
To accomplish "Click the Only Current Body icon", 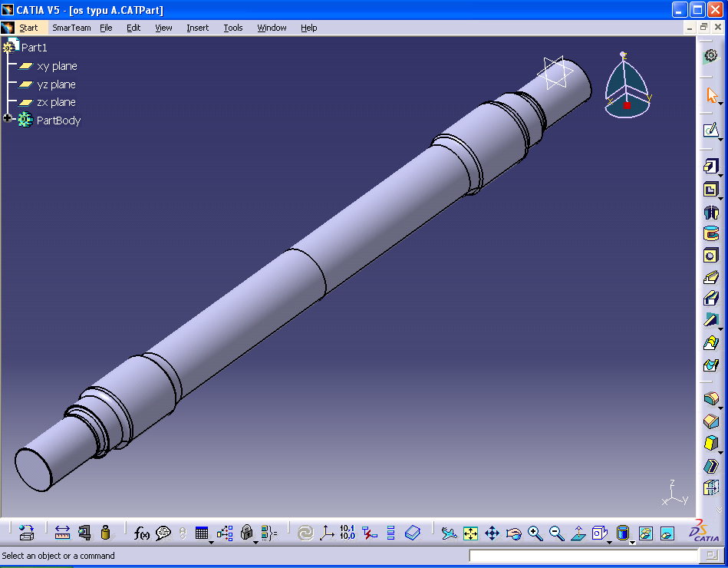I will 390,533.
